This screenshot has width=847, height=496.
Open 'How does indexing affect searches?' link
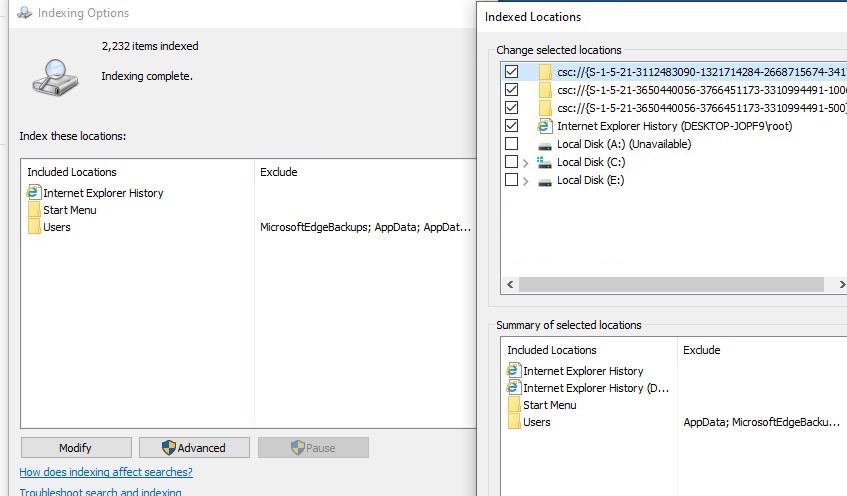click(x=106, y=472)
